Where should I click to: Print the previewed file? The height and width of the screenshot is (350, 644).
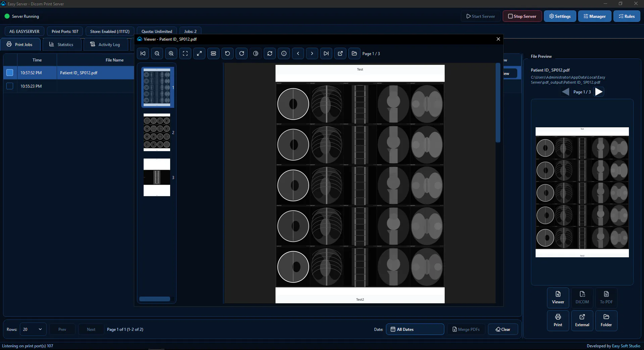[558, 320]
